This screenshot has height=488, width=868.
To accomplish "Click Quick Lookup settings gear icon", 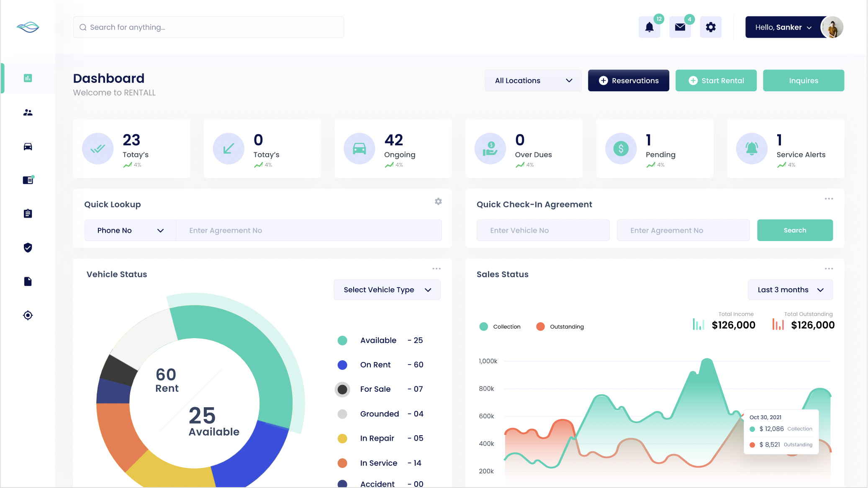I will 438,201.
